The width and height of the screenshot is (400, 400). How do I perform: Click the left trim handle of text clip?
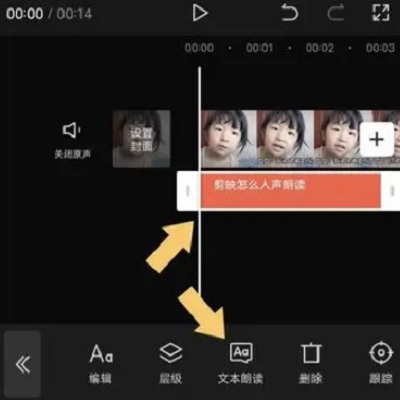click(188, 191)
